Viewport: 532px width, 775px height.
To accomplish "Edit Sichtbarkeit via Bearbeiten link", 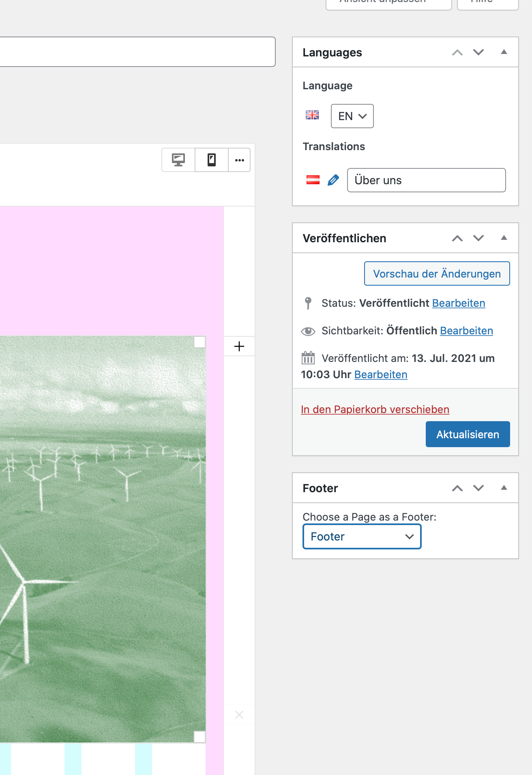I will click(466, 331).
